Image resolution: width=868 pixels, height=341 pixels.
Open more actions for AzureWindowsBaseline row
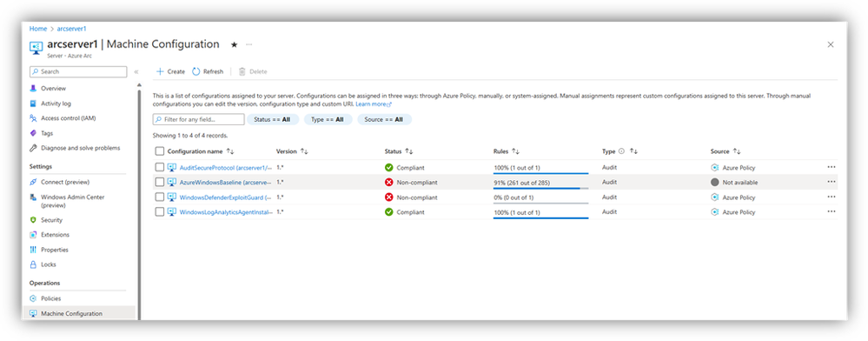831,182
